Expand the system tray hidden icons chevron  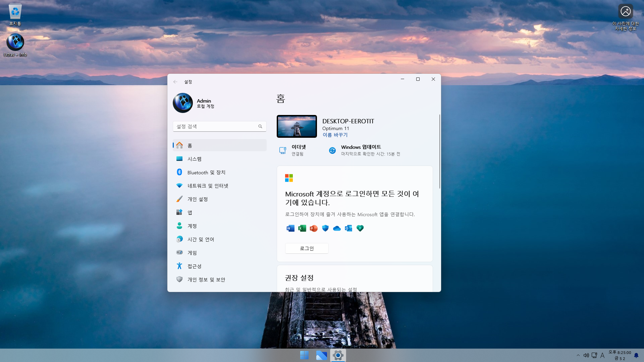pos(578,355)
